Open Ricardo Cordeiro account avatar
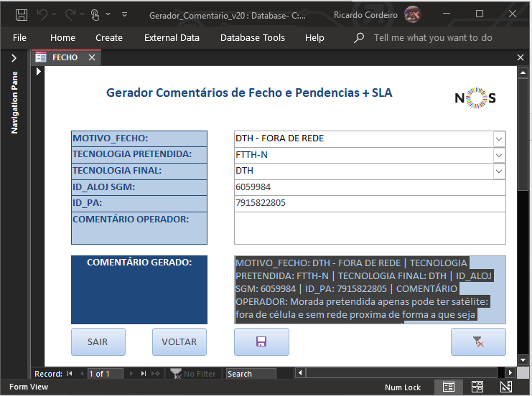This screenshot has height=396, width=532. tap(412, 14)
